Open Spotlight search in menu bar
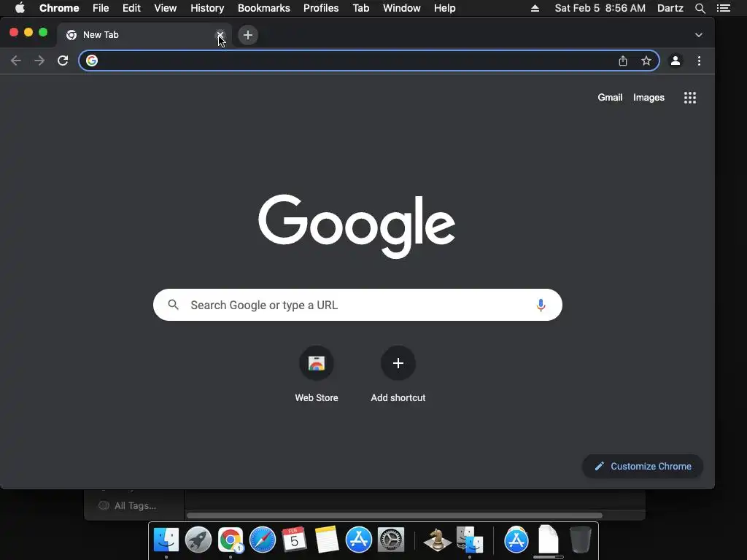This screenshot has width=747, height=560. 700,8
